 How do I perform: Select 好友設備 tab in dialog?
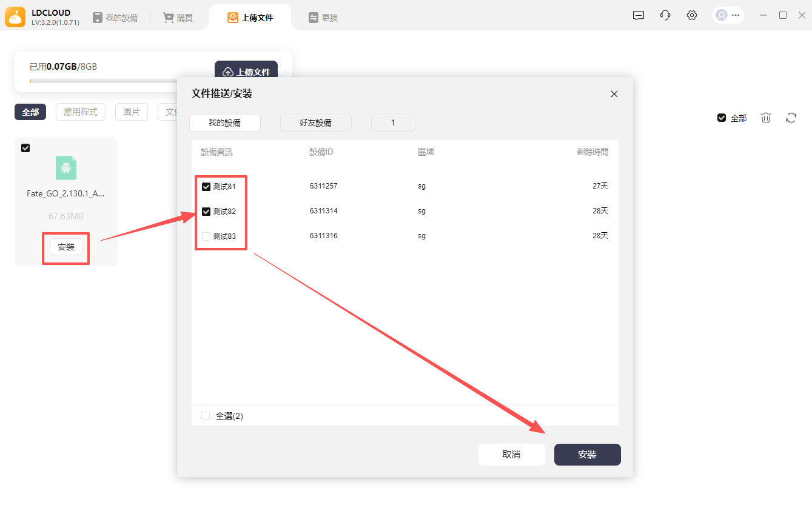click(x=315, y=123)
